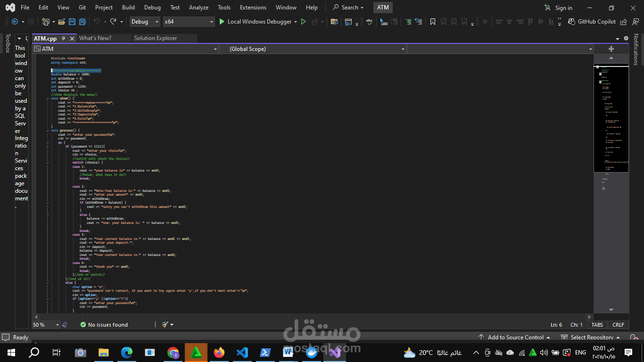Start the Local Windows Debugger
The width and height of the screenshot is (644, 362).
point(257,21)
